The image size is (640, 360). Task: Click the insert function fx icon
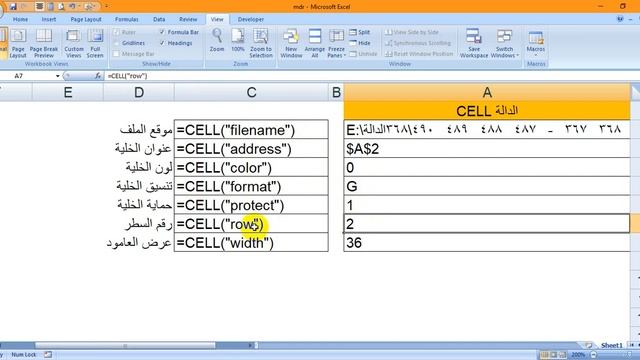[x=98, y=76]
